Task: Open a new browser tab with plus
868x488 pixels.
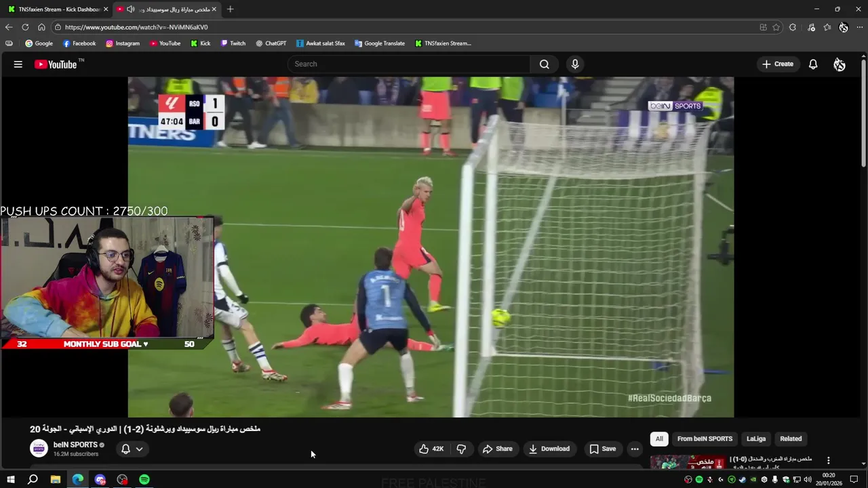Action: coord(230,9)
